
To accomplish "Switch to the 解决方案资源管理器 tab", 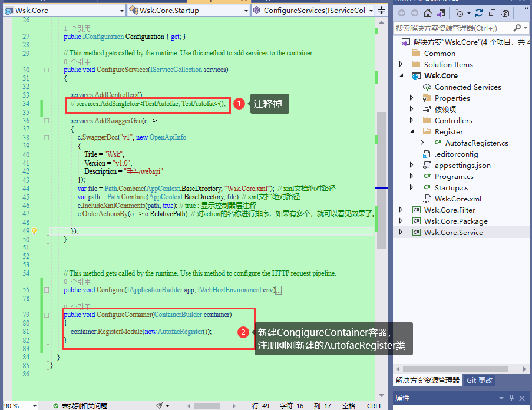I will [x=428, y=380].
